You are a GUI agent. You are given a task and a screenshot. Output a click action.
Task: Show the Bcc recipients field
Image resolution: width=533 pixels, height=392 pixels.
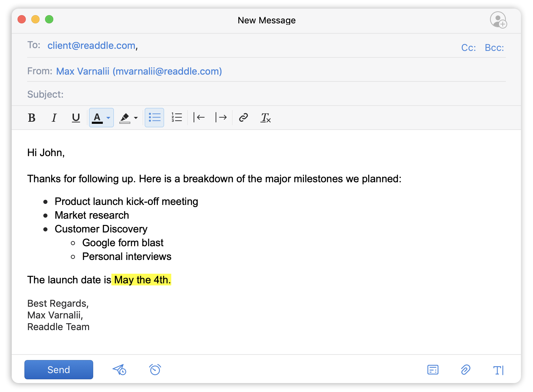tap(494, 47)
